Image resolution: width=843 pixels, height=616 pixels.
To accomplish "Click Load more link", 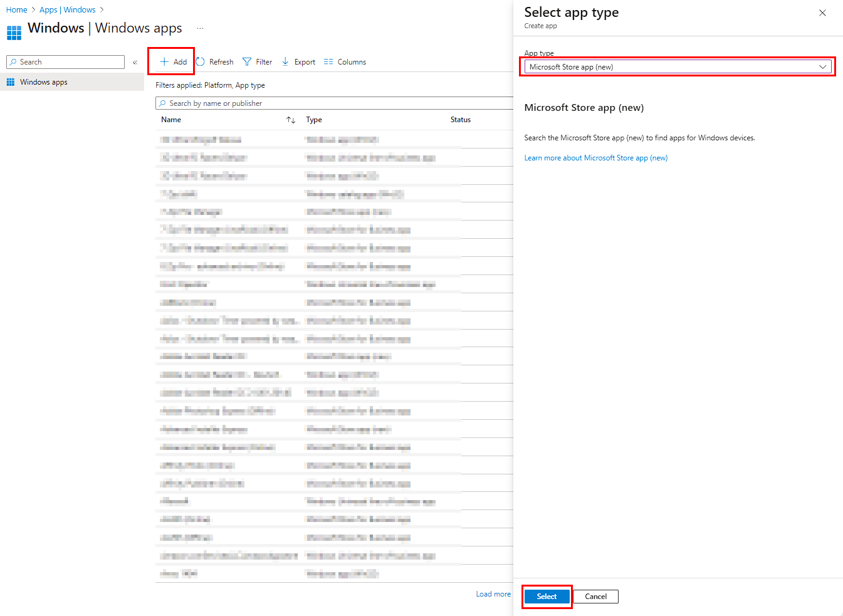I will click(x=493, y=594).
